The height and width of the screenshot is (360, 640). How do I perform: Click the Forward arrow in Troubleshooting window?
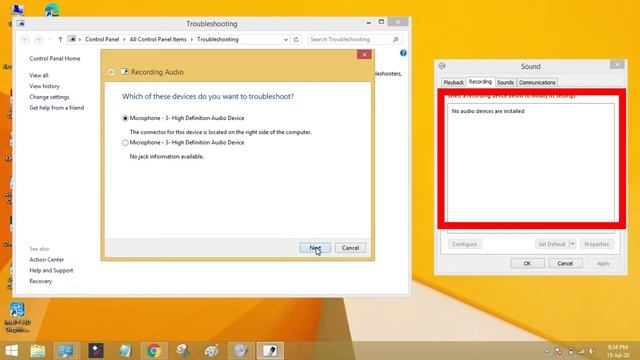tap(38, 39)
